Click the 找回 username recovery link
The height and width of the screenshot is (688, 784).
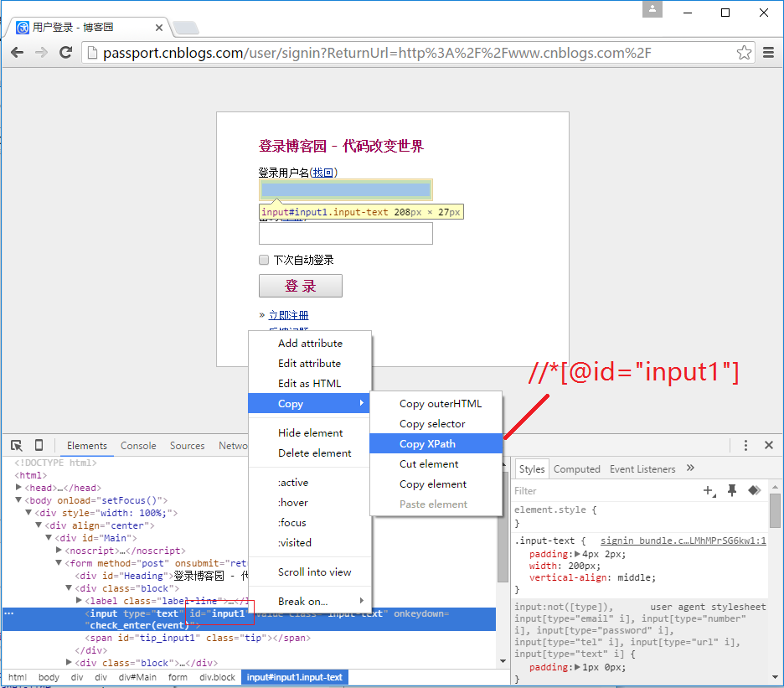click(323, 173)
